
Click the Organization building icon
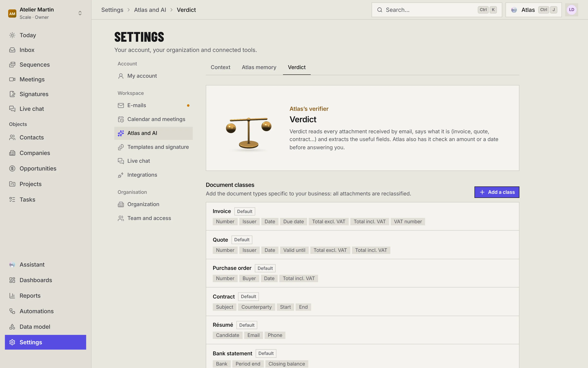pos(121,204)
